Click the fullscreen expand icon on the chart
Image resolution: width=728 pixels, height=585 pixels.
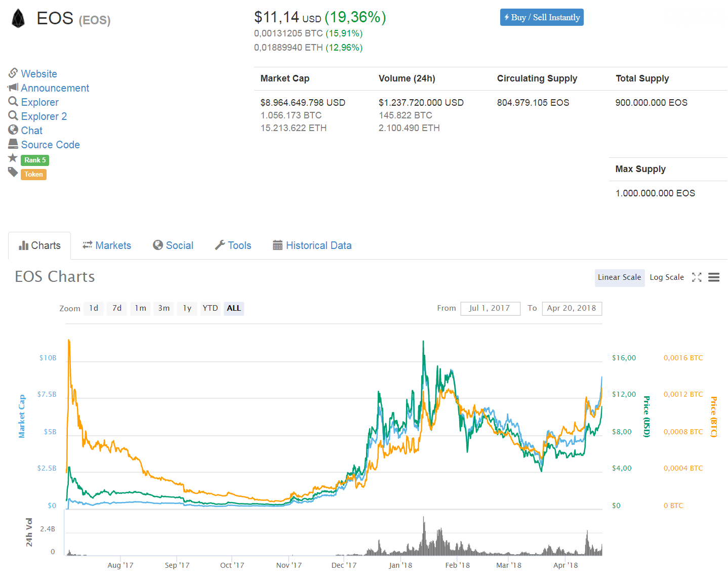click(x=697, y=277)
